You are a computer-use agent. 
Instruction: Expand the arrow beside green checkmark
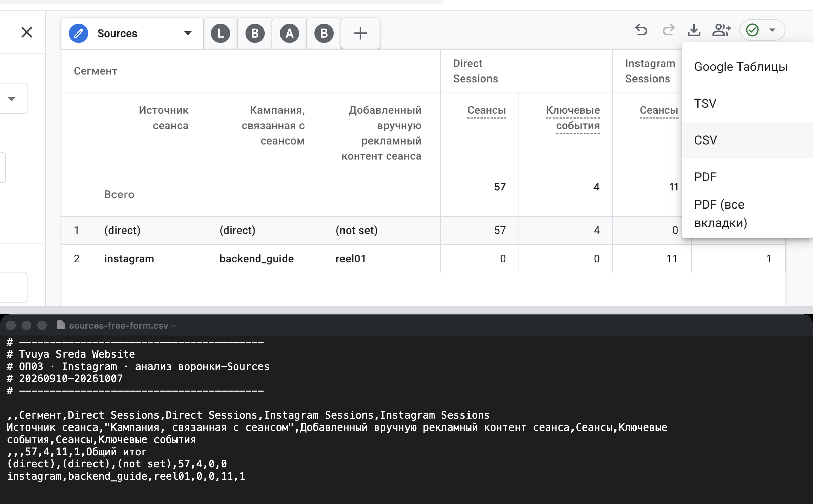click(773, 30)
